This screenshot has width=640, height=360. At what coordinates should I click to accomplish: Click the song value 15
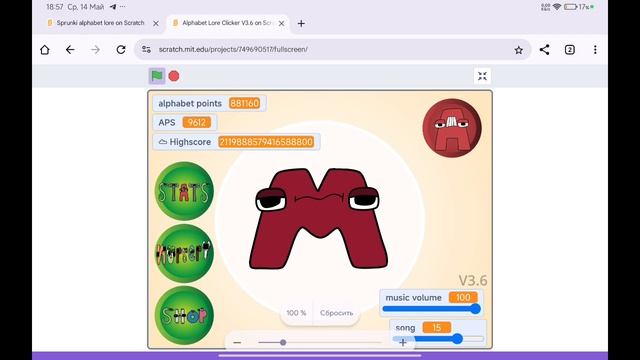437,328
